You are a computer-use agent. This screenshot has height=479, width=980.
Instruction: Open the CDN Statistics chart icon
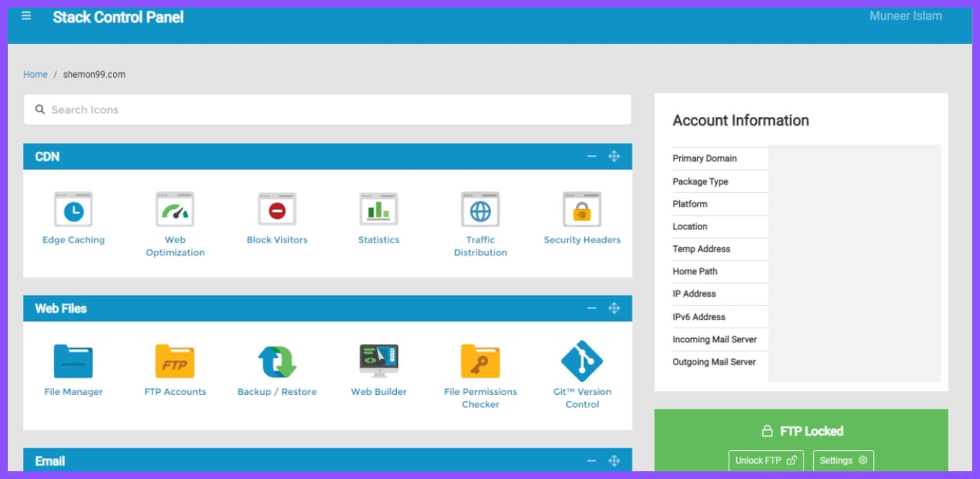click(x=378, y=210)
